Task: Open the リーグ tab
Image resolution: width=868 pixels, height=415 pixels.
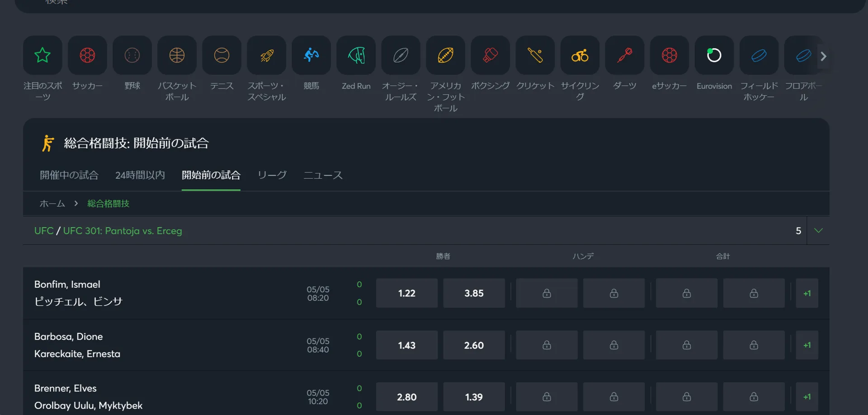Action: [272, 175]
